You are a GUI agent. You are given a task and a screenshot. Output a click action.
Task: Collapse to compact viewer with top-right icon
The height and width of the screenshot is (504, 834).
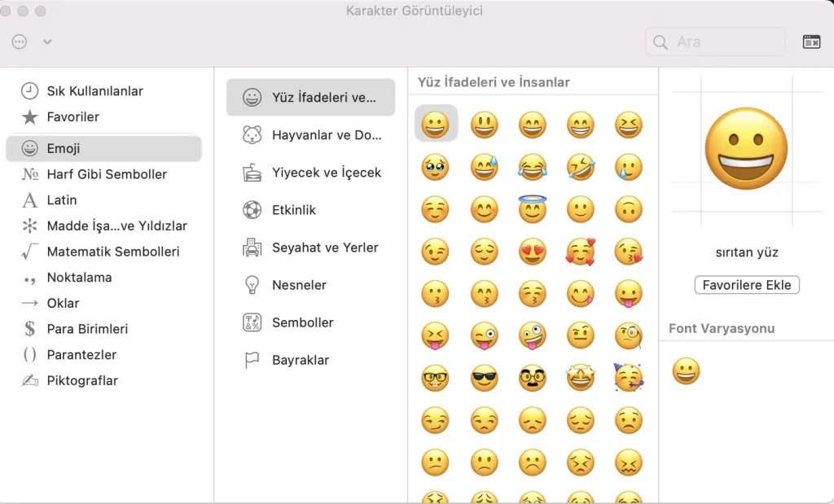(x=811, y=42)
